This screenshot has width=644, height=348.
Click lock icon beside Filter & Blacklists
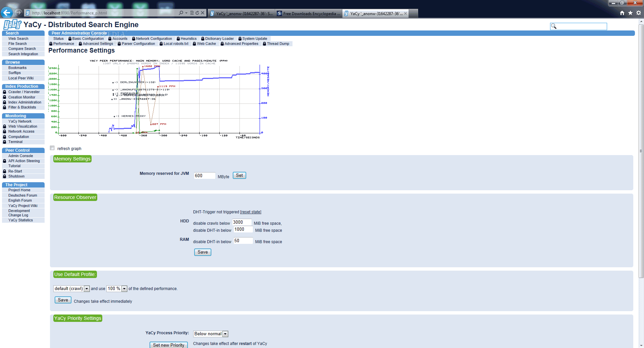pyautogui.click(x=5, y=107)
